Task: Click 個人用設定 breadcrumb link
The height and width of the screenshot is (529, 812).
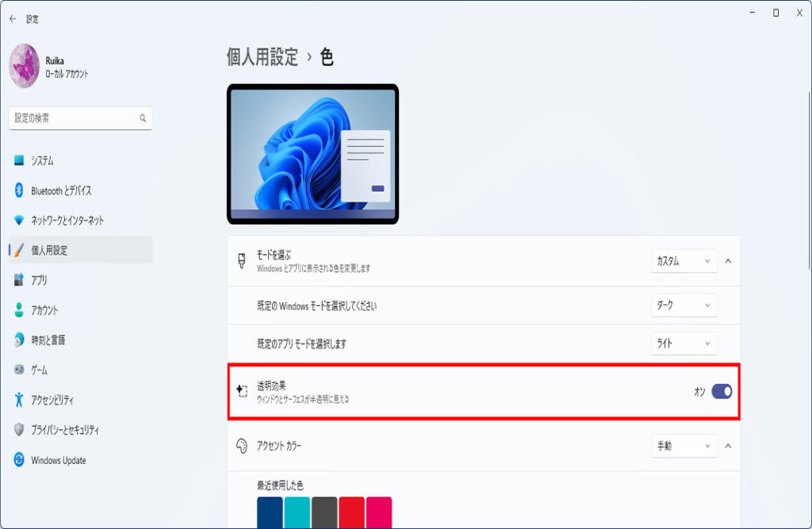Action: [262, 56]
